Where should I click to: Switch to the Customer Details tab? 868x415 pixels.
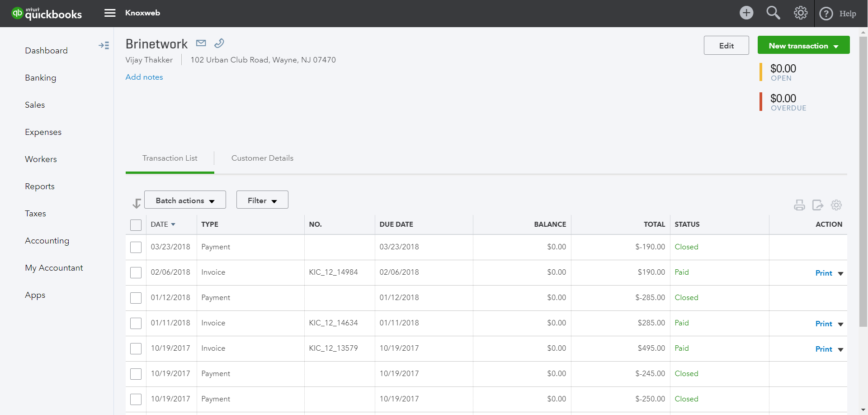pos(262,158)
